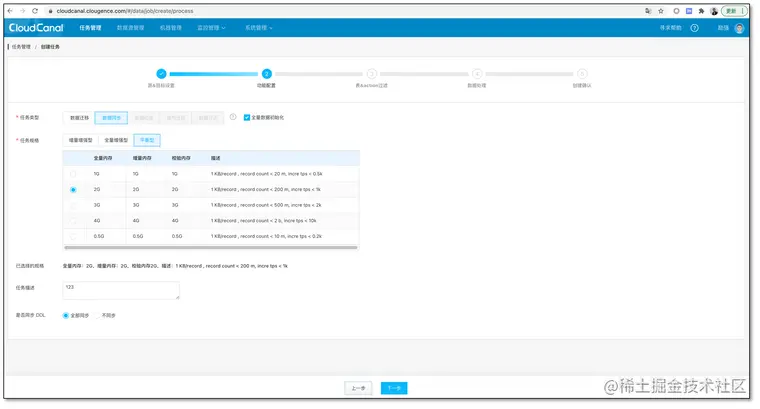Select the 4G spec radio button
Screen dimensions: 760x409
(x=73, y=221)
